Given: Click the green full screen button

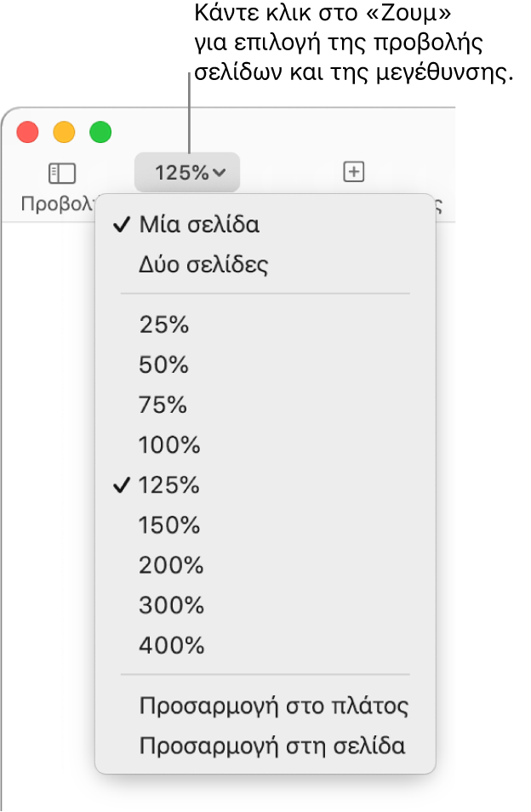Looking at the screenshot, I should (x=100, y=132).
